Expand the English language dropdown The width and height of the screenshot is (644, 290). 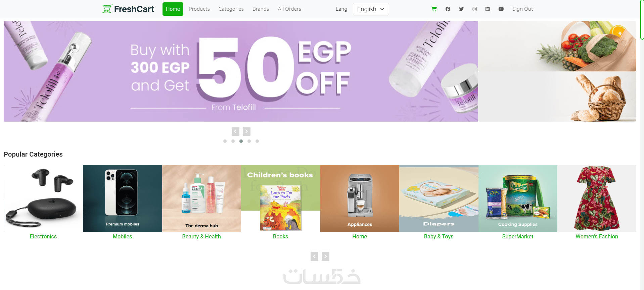click(371, 9)
